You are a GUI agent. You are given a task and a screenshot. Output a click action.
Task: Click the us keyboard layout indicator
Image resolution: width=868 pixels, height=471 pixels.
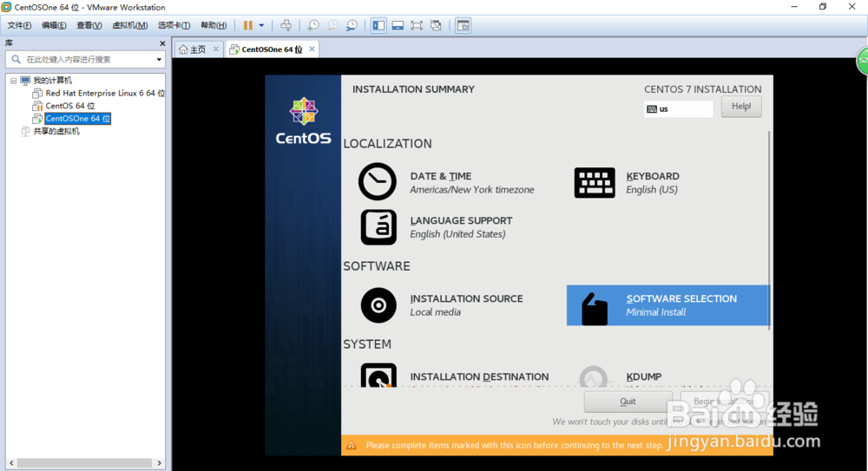click(679, 109)
